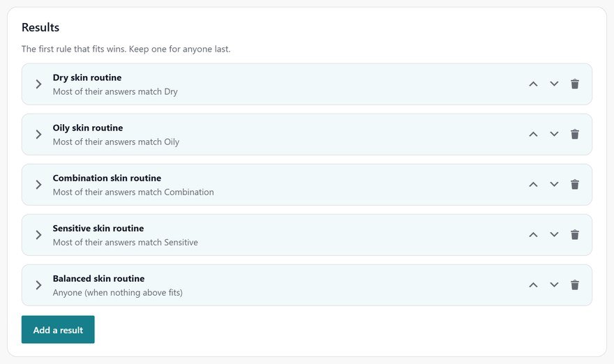
Task: Expand the Sensitive skin routine row
Action: [38, 235]
